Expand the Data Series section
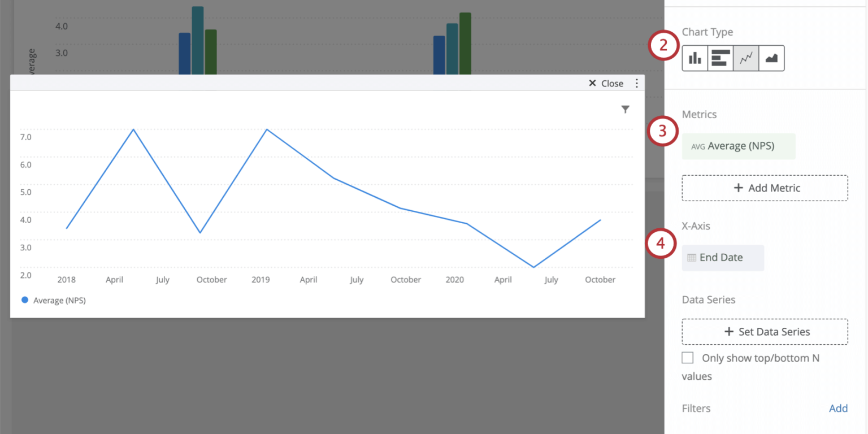Image resolution: width=868 pixels, height=434 pixels. pyautogui.click(x=708, y=300)
